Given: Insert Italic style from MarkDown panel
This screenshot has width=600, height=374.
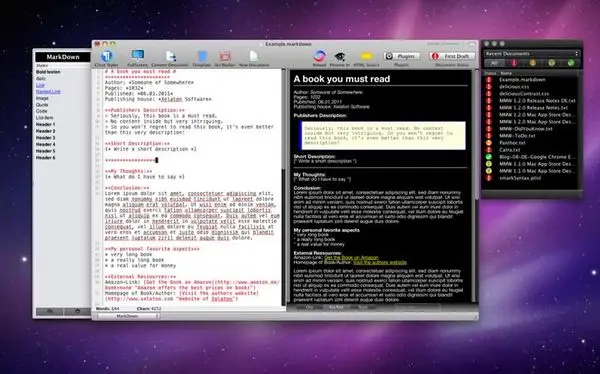Looking at the screenshot, I should tap(41, 78).
